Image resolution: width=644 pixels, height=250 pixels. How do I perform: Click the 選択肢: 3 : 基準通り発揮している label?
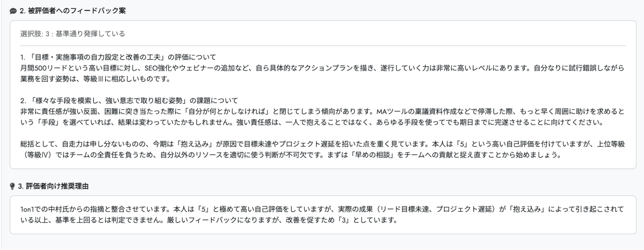click(x=72, y=34)
